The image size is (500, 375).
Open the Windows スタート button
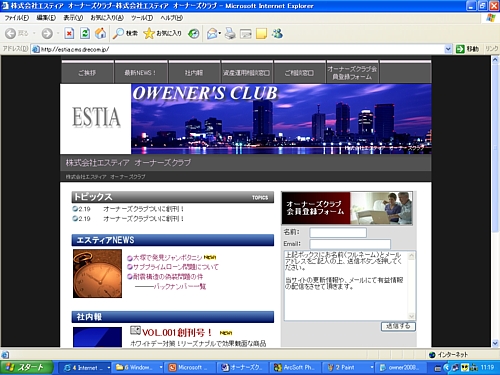[27, 367]
